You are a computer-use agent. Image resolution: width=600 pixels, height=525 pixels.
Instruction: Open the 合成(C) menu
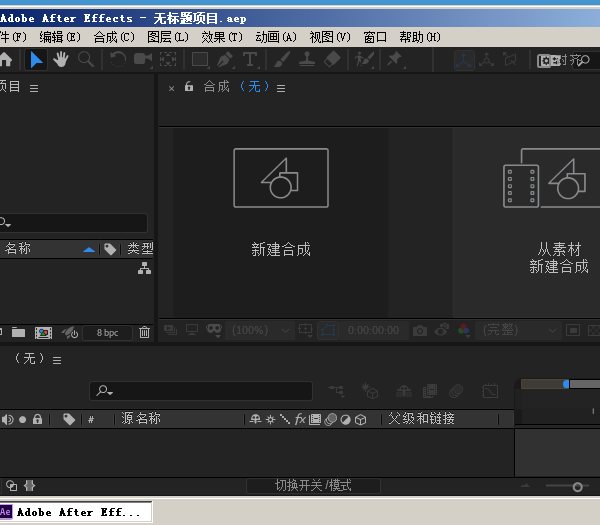pos(113,37)
